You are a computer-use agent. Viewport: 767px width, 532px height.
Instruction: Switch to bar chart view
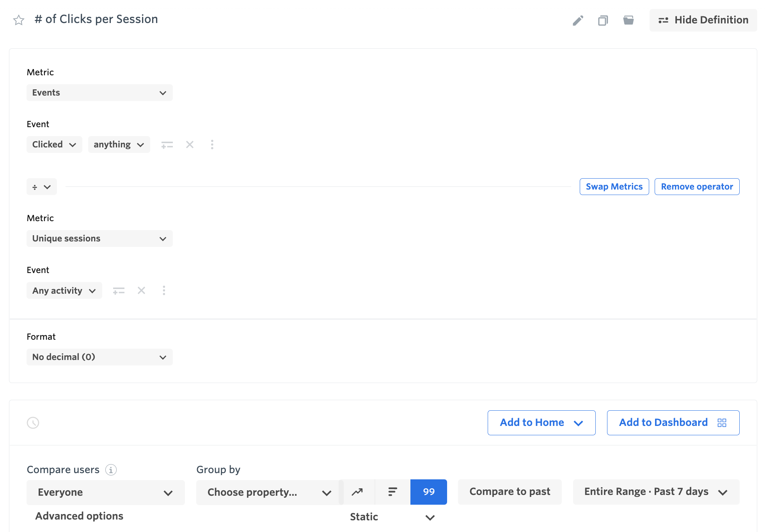point(392,492)
